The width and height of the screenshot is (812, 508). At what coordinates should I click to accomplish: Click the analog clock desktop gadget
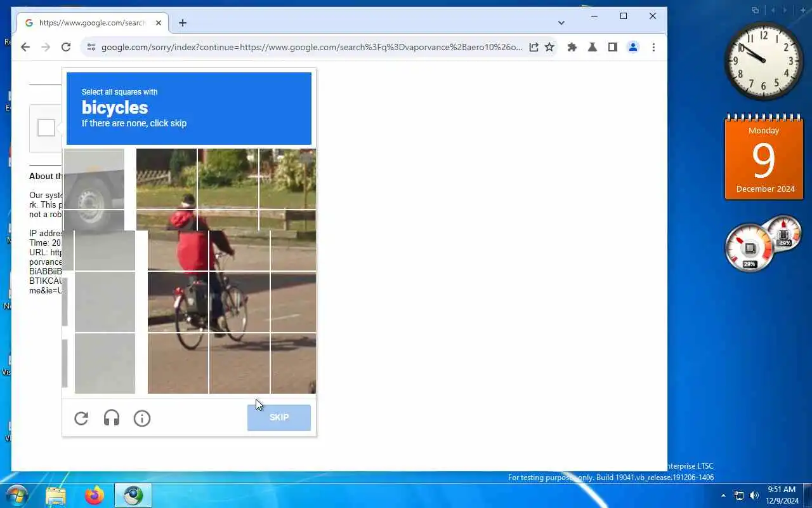tap(764, 61)
